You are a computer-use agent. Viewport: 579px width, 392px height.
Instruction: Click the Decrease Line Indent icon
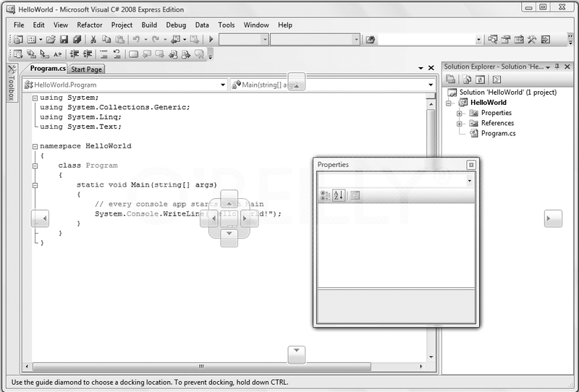click(x=75, y=54)
